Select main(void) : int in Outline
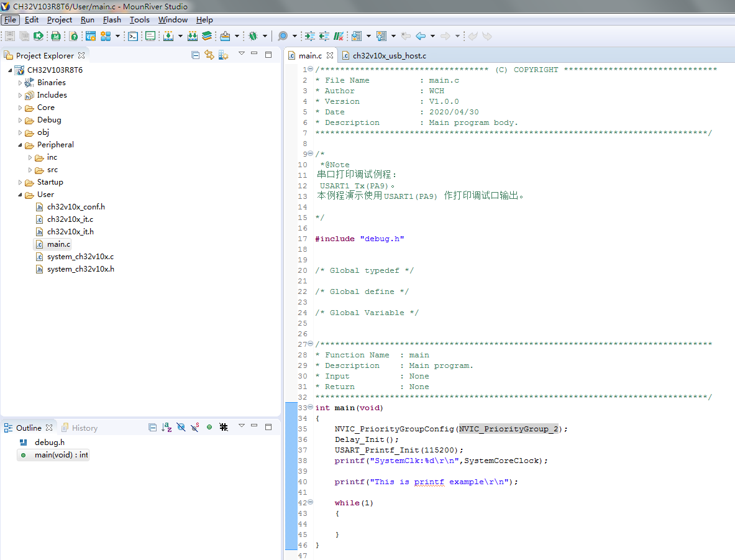The height and width of the screenshot is (560, 735). (61, 455)
